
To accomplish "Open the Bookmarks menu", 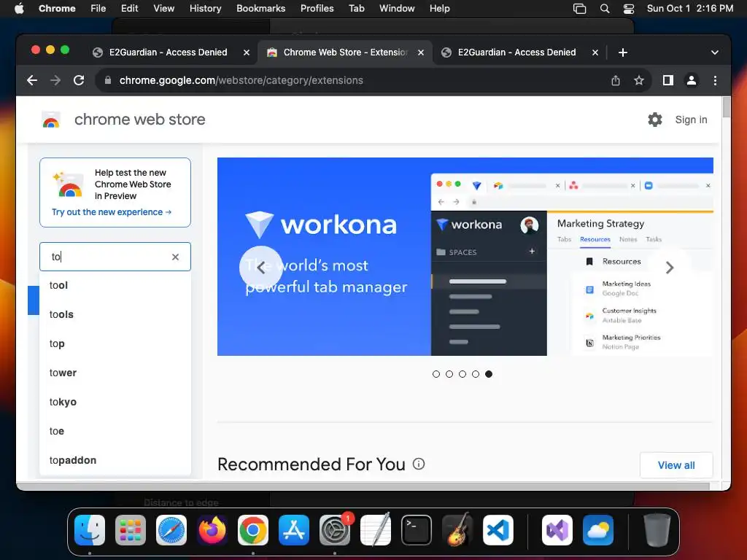I will click(260, 9).
